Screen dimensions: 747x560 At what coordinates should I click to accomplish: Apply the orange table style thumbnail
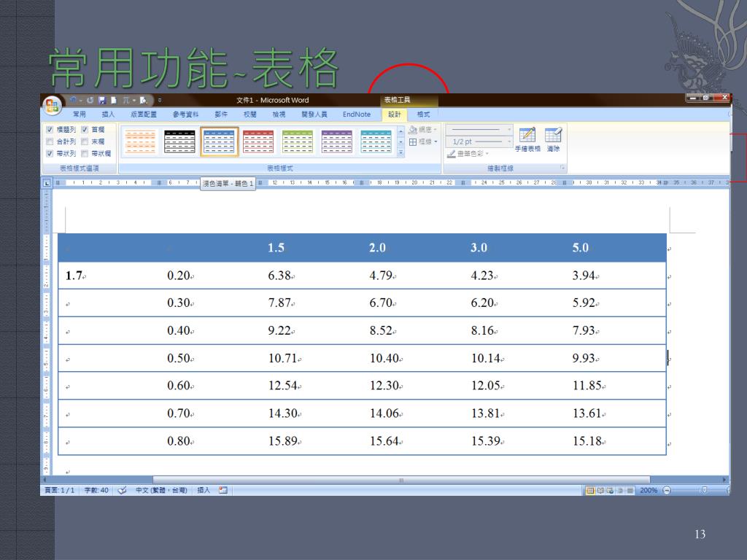point(141,141)
